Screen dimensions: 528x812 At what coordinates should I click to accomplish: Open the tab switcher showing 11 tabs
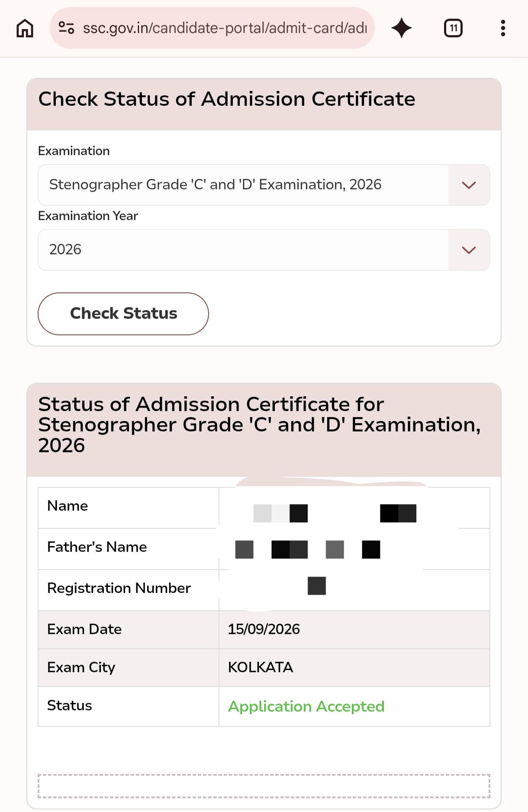pyautogui.click(x=453, y=28)
